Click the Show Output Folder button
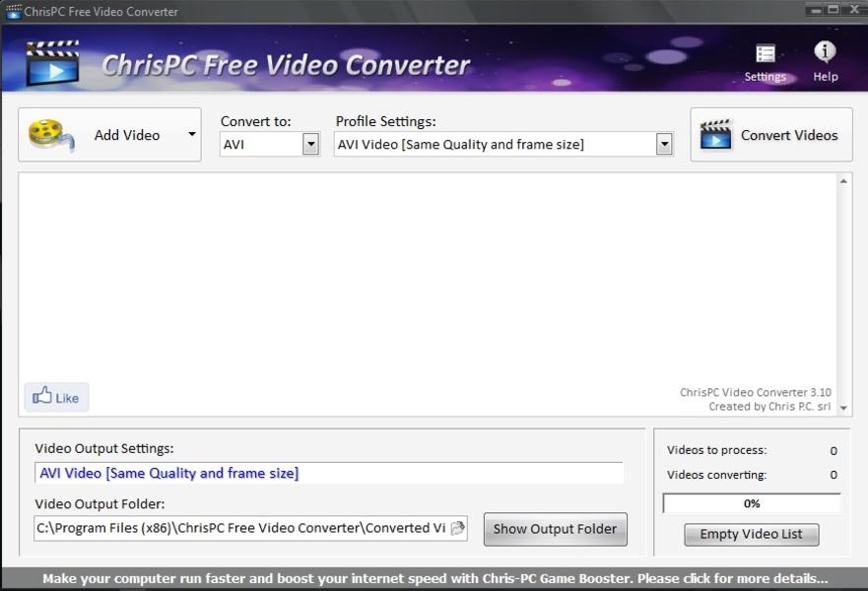Viewport: 868px width, 591px height. tap(555, 529)
